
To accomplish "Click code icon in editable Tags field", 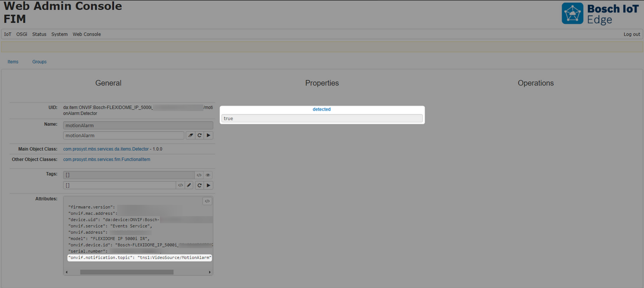I will (180, 185).
